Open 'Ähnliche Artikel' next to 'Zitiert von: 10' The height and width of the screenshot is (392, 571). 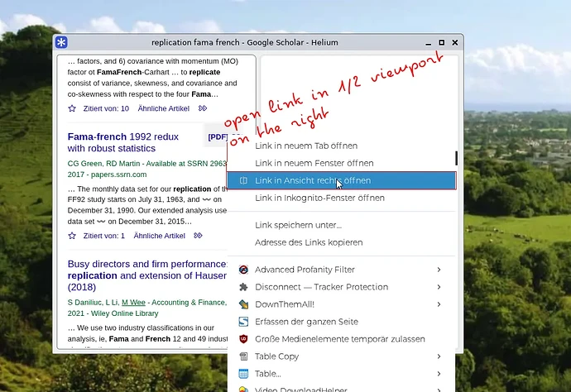[x=164, y=108]
